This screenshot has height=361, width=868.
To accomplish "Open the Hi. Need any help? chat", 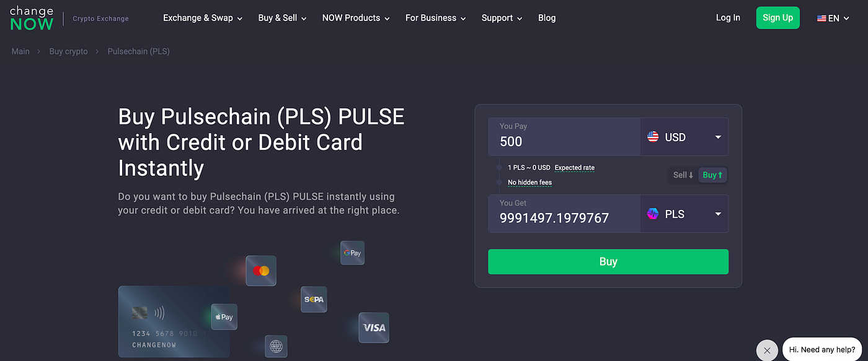I will point(822,349).
